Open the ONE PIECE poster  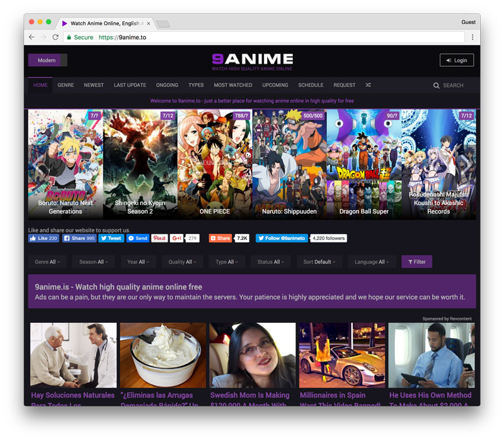[215, 164]
